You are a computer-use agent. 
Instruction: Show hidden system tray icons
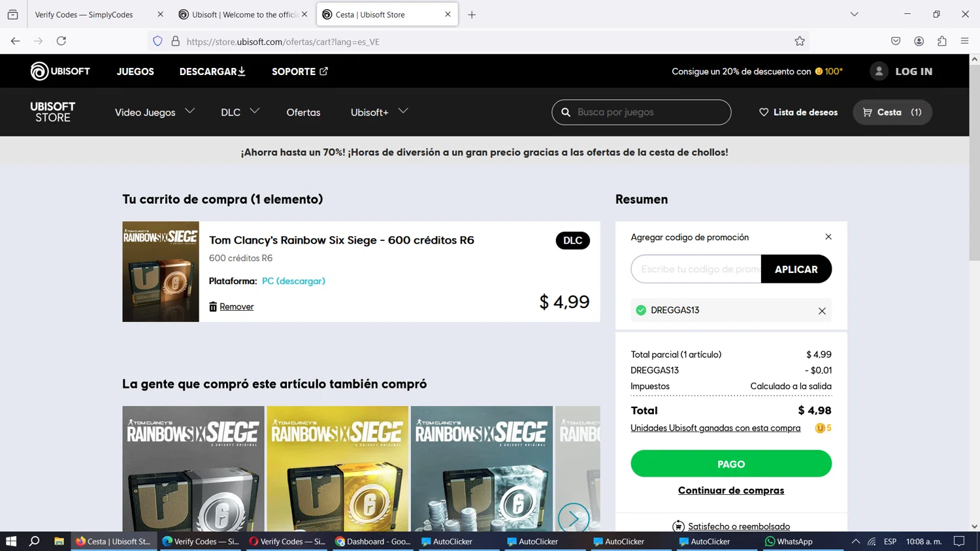coord(855,541)
